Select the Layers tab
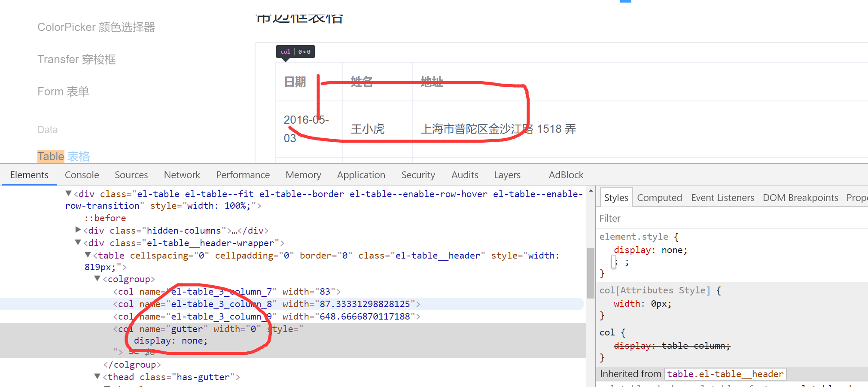 coord(507,175)
